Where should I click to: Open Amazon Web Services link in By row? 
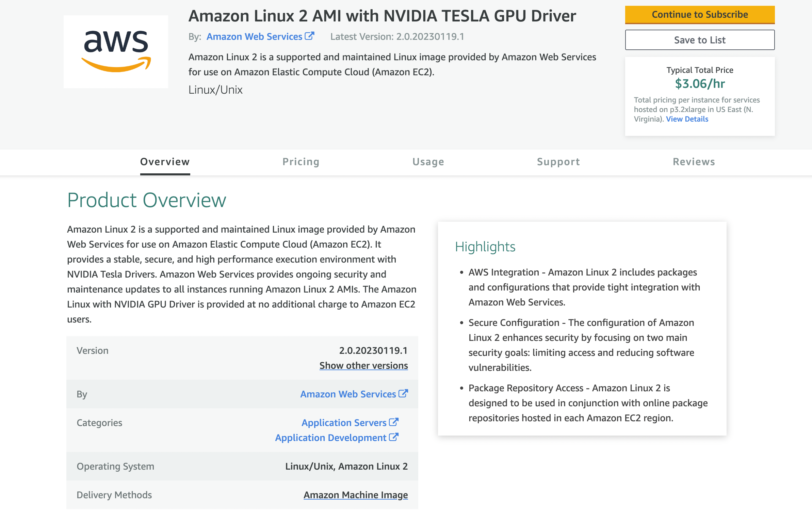point(348,394)
